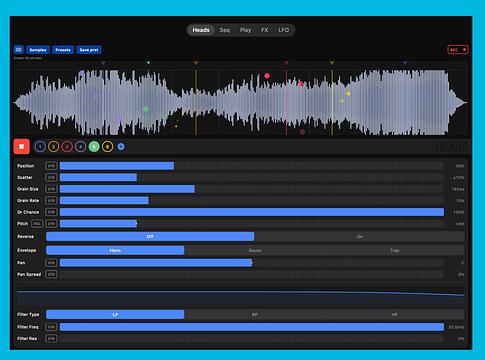Click the Filter Freq slider bar

252,327
